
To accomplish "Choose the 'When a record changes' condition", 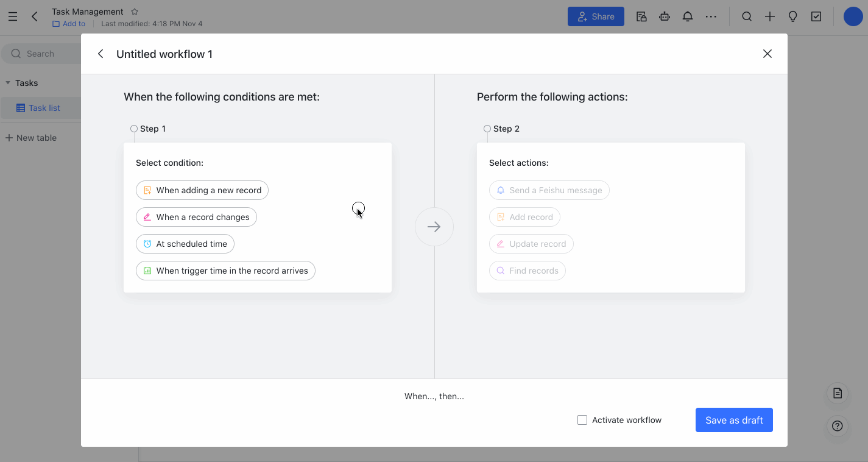I will coord(196,217).
